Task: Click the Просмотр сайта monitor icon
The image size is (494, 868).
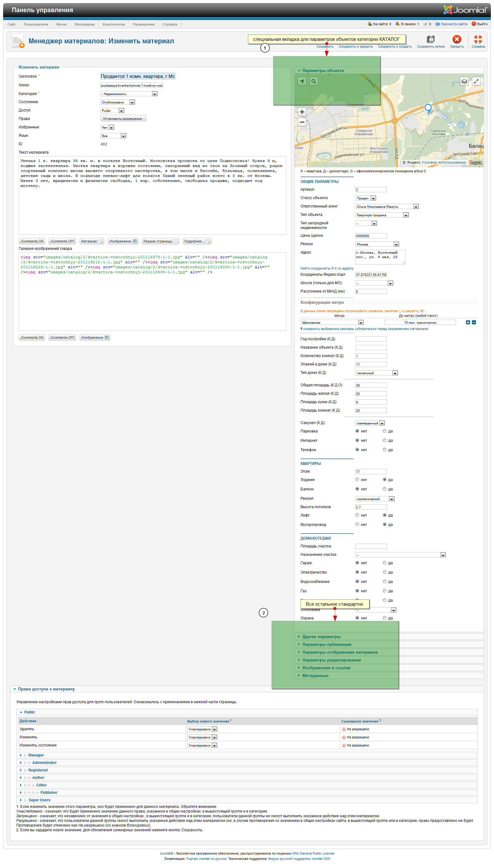Action: coord(438,24)
